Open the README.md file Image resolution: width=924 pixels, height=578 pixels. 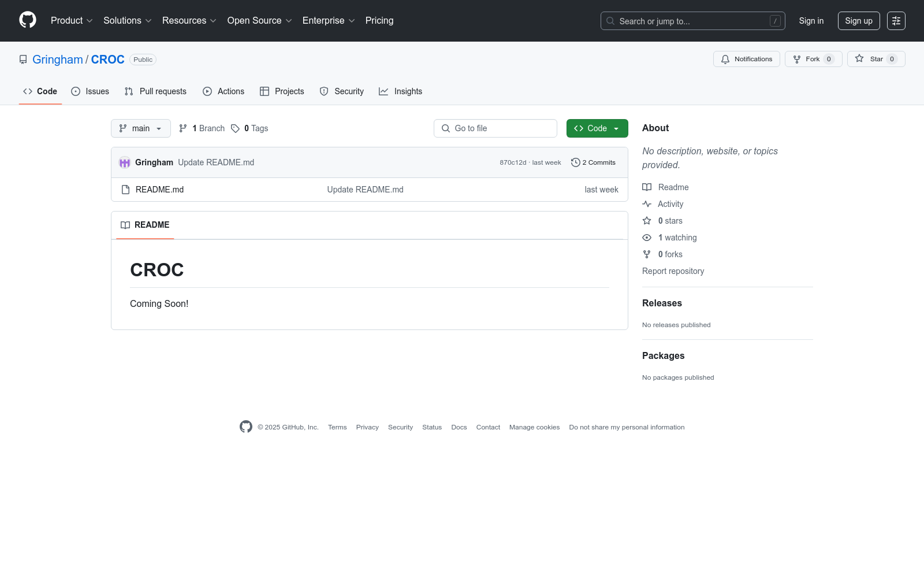159,190
